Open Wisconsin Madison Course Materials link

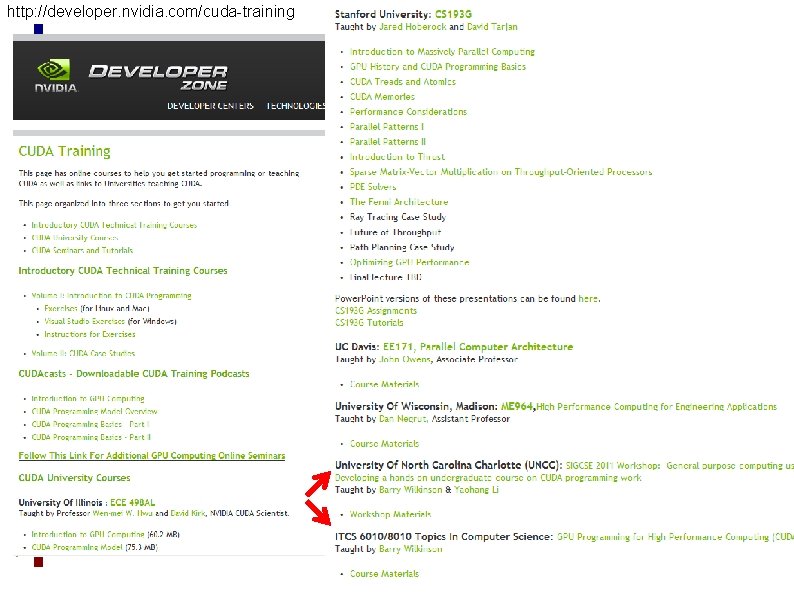[x=384, y=444]
